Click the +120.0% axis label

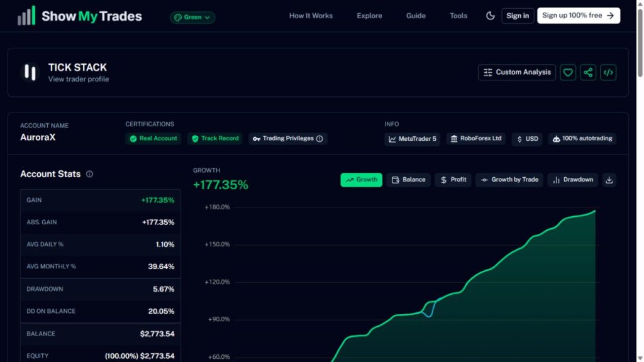[x=217, y=282]
